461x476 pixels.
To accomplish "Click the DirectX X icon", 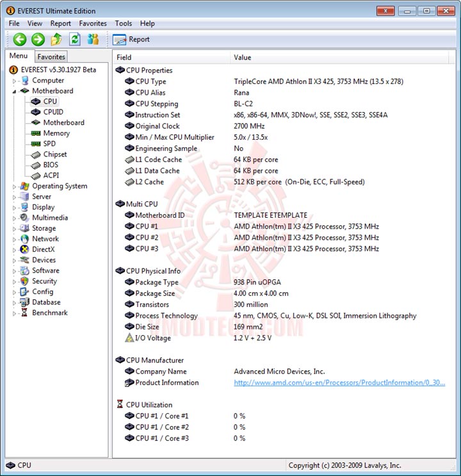I will click(x=24, y=249).
